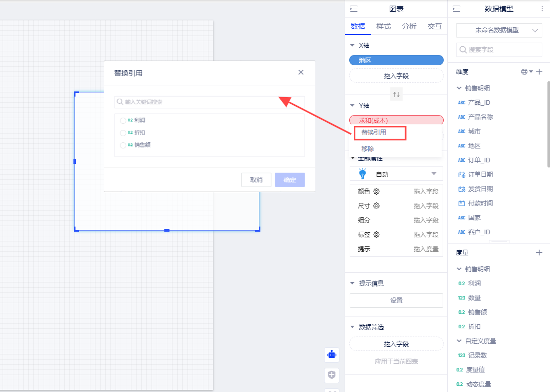Click the 取消 button in dialog
Screen dimensions: 550x392
click(256, 180)
